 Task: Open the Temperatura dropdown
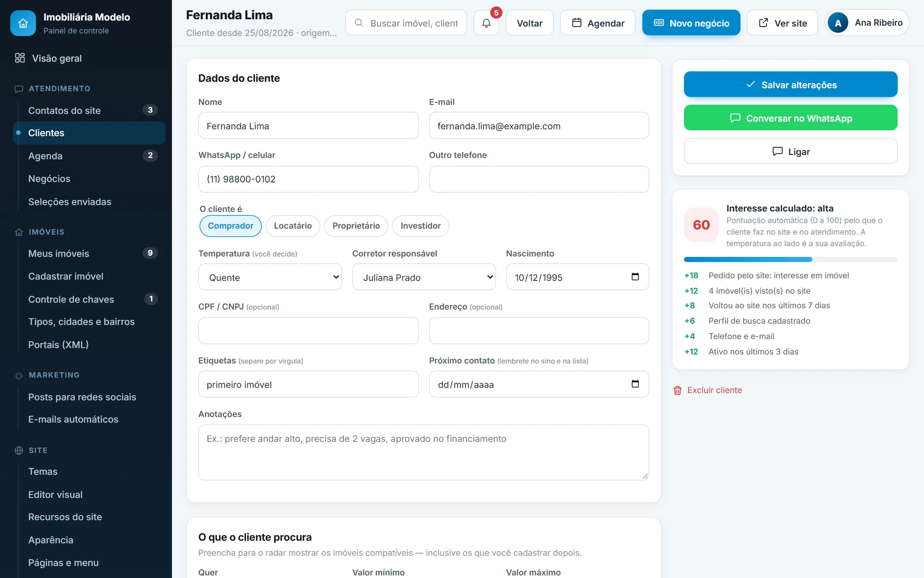point(270,277)
